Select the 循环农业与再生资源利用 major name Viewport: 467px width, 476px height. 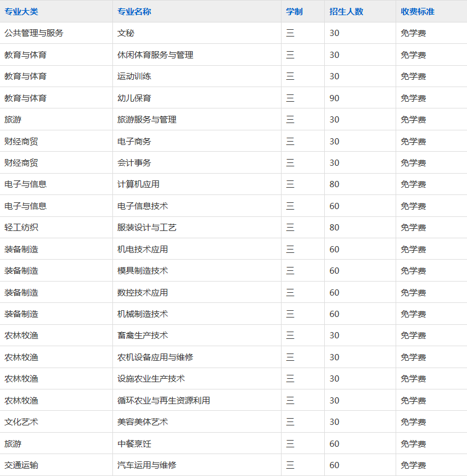(x=164, y=400)
